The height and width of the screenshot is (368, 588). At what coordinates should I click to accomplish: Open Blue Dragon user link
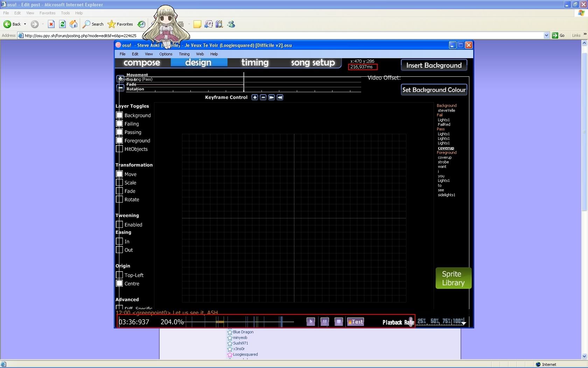click(x=243, y=332)
